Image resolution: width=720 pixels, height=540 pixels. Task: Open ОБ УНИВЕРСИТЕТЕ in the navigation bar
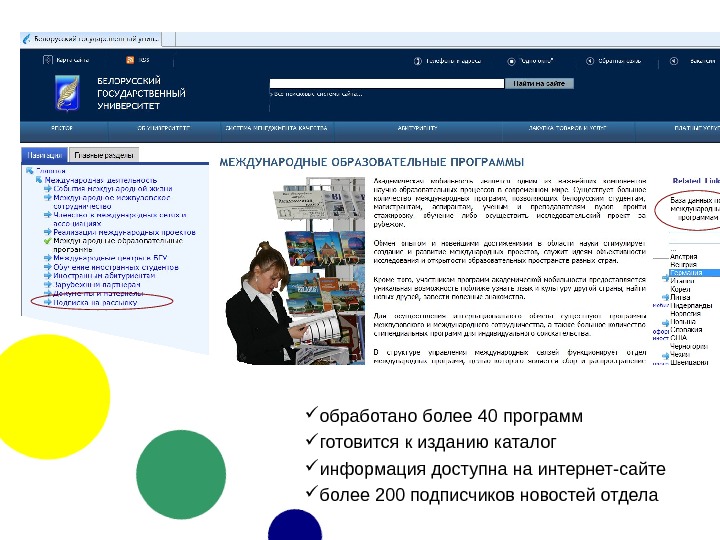[x=163, y=128]
